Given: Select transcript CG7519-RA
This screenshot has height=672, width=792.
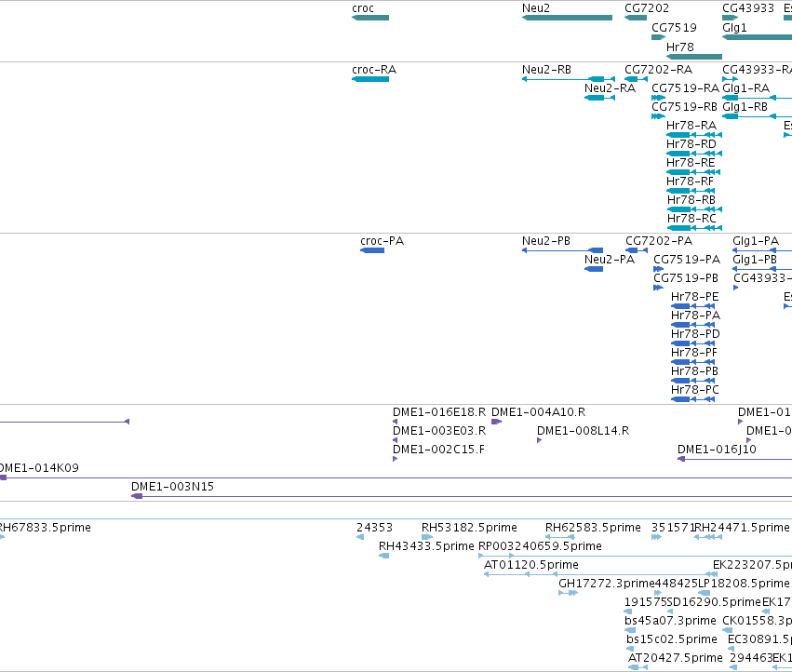Looking at the screenshot, I should (659, 98).
